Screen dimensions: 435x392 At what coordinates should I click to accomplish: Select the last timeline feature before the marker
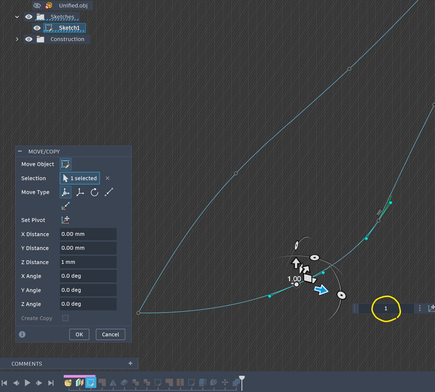[x=236, y=383]
